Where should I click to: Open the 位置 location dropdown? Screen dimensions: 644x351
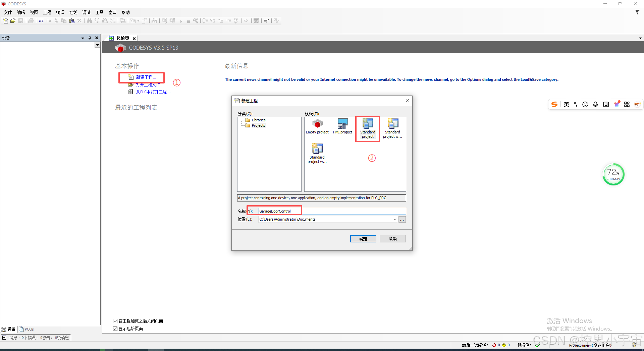tap(395, 219)
